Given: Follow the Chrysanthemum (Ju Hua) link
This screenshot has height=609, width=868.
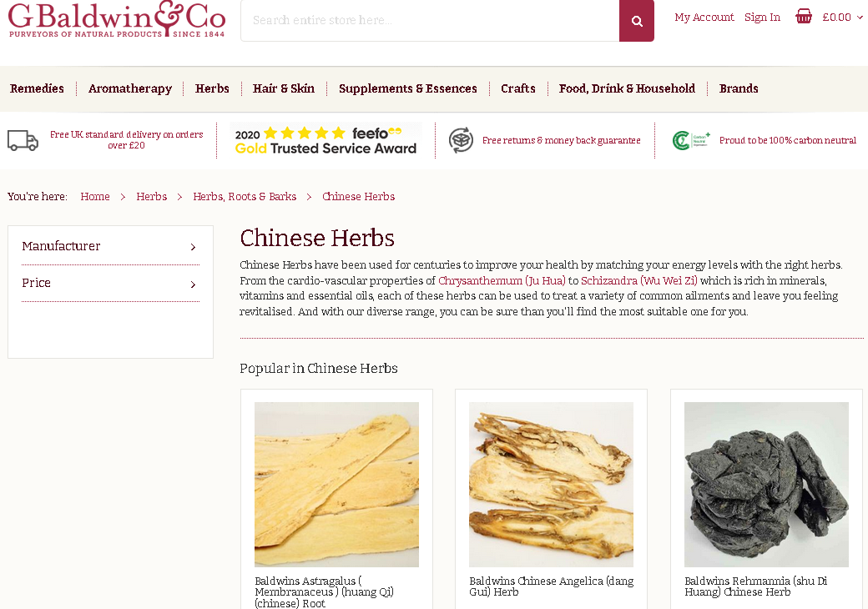Looking at the screenshot, I should [502, 280].
